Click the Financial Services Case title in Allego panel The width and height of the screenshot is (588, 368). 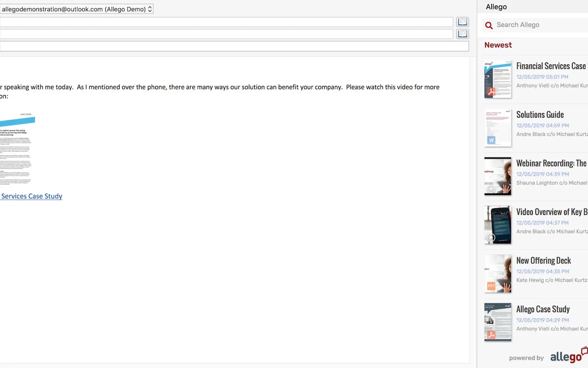pyautogui.click(x=552, y=66)
